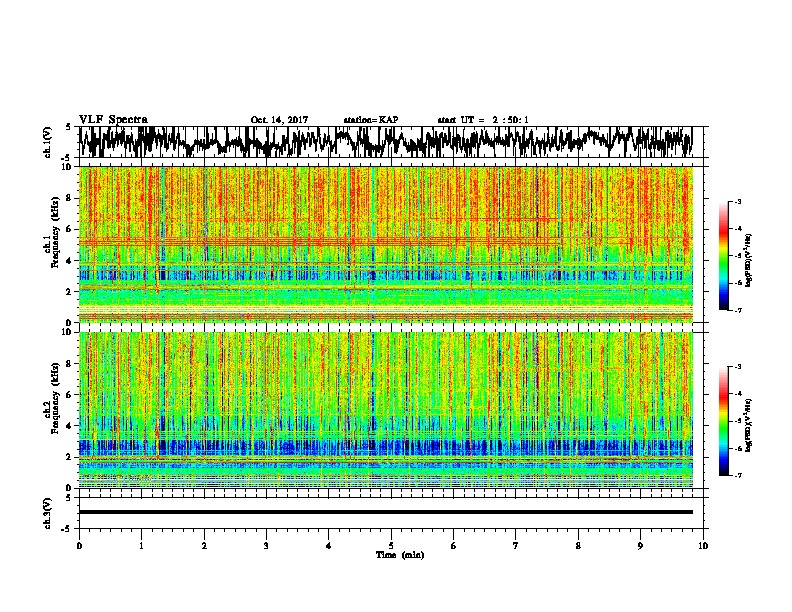Select the ch.2 colorbar "log(PSD)" label
The height and width of the screenshot is (612, 792).
(748, 425)
